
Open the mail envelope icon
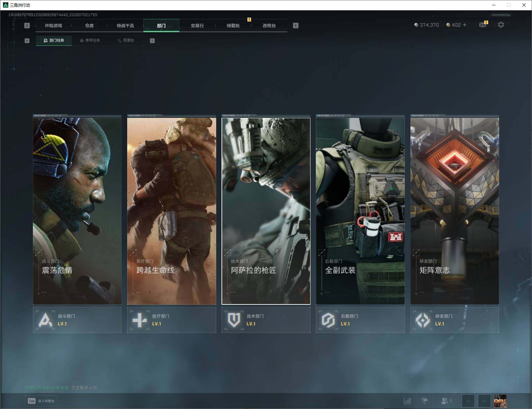coord(483,25)
